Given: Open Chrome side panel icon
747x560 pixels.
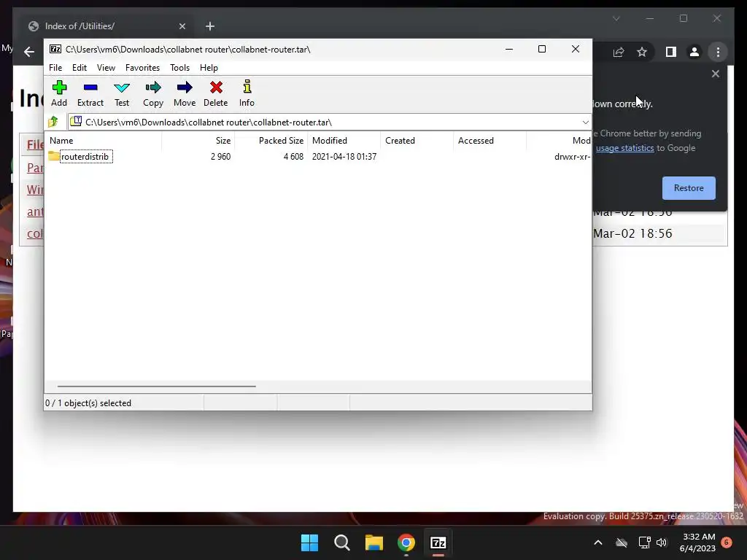Looking at the screenshot, I should 671,52.
